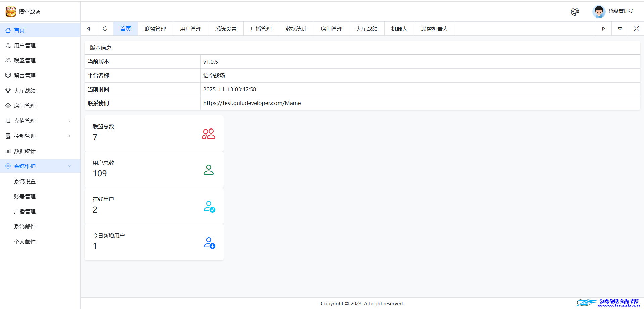Switch to the 联盟机器人 tab
The width and height of the screenshot is (644, 309).
[x=434, y=29]
